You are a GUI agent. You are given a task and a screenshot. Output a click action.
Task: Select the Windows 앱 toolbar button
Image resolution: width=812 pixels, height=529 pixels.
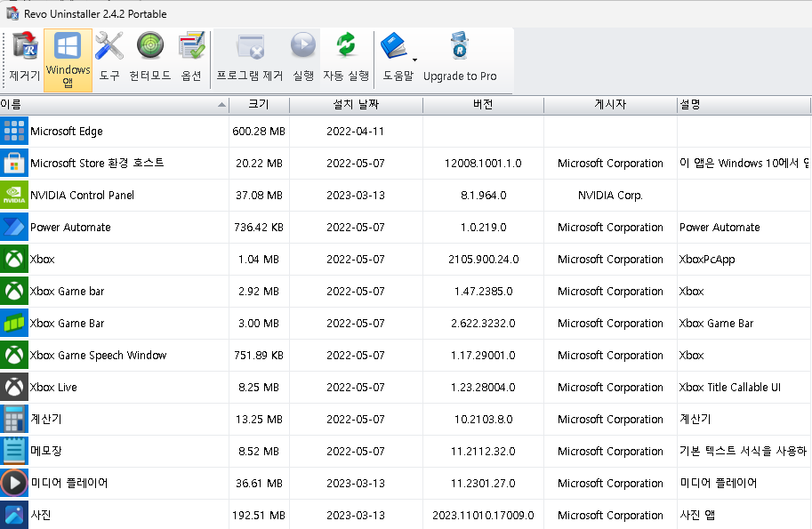(68, 60)
